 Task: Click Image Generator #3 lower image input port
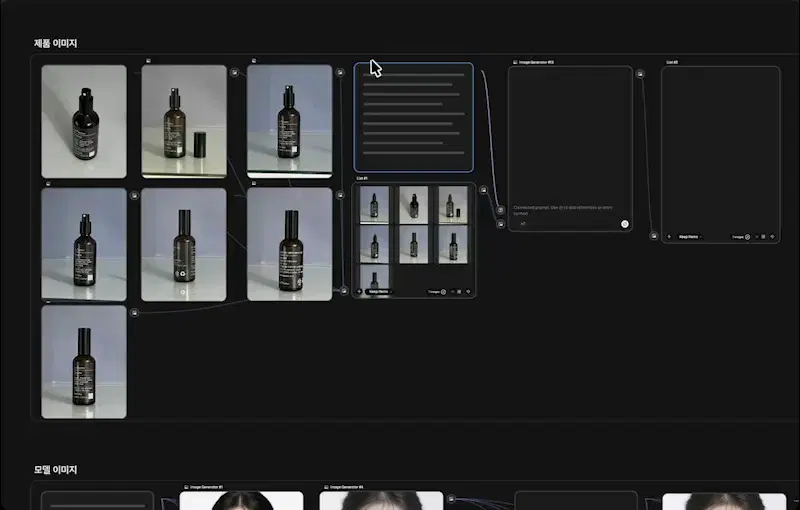click(501, 224)
